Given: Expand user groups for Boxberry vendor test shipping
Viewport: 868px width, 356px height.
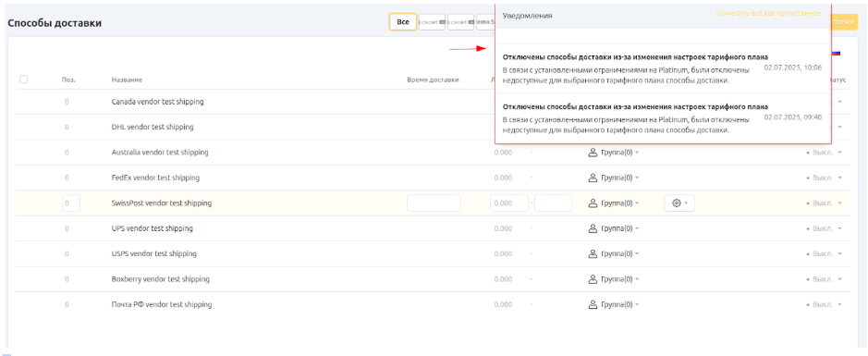Looking at the screenshot, I should point(614,279).
